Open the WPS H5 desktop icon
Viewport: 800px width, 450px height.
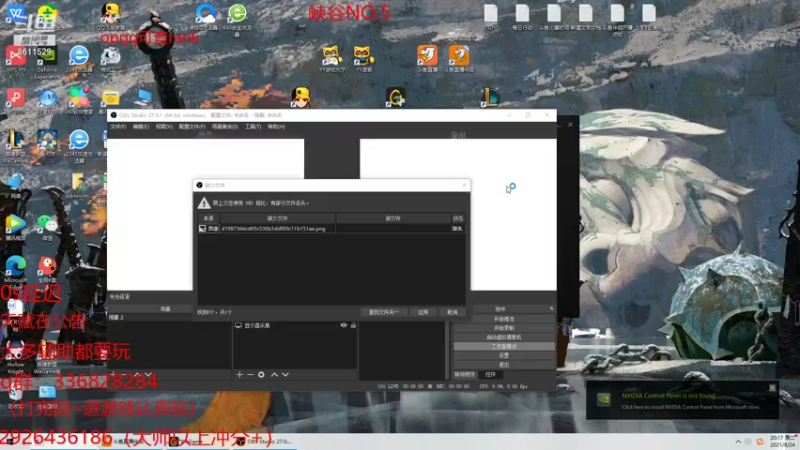[16, 59]
